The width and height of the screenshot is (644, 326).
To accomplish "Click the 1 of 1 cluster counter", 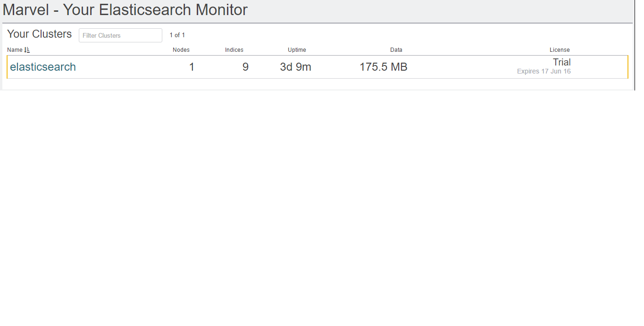I will point(177,35).
